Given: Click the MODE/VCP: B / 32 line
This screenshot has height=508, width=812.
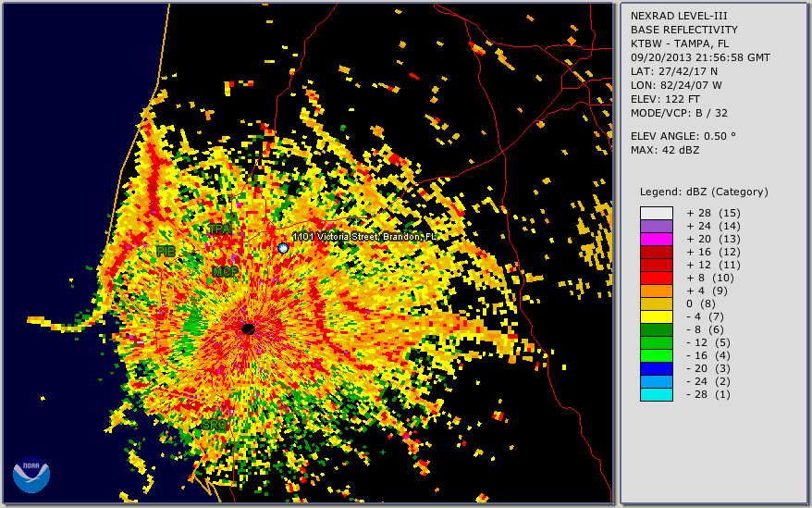Looking at the screenshot, I should point(679,113).
